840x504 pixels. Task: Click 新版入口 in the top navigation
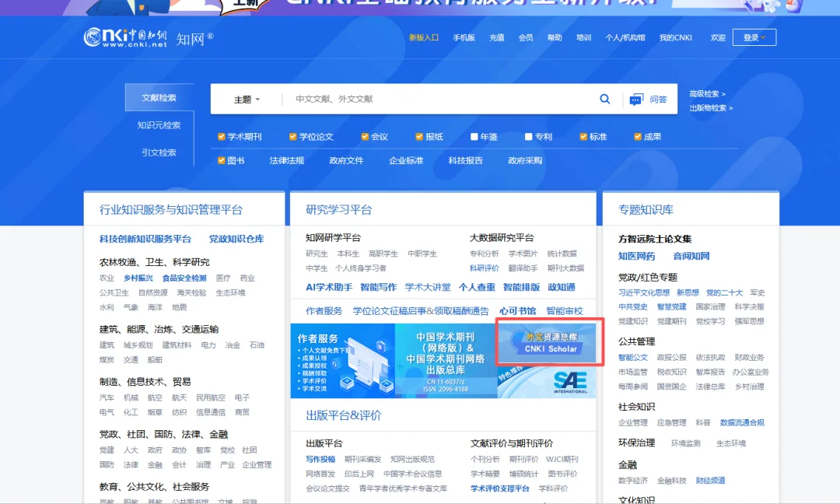424,37
